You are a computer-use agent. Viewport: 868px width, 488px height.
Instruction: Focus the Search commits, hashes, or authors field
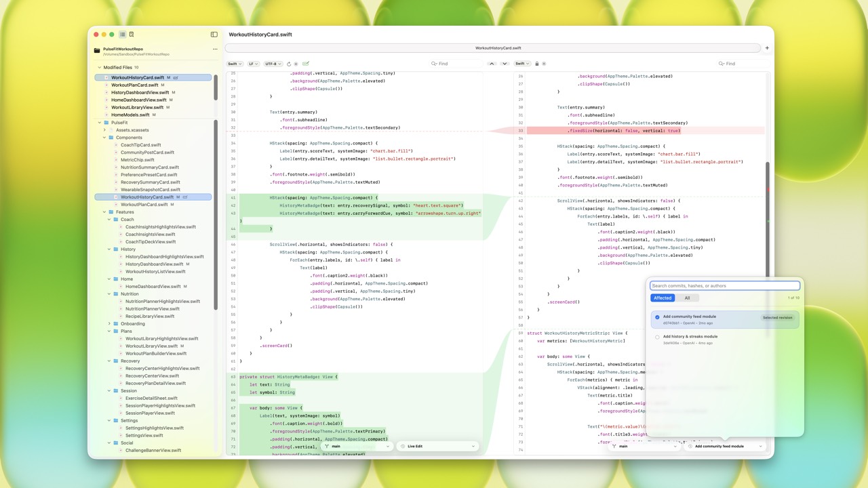click(x=725, y=286)
